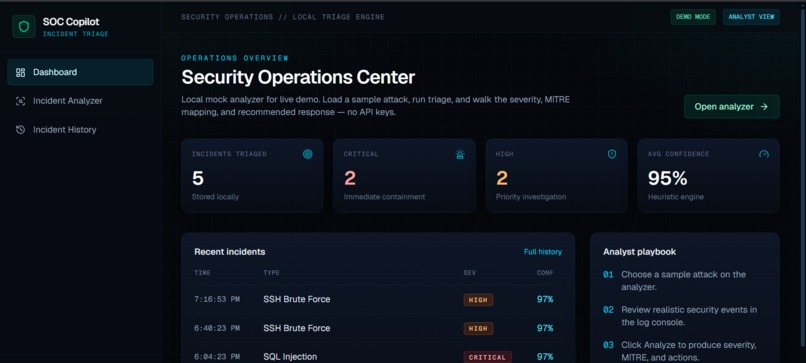Go to Incident Analyzer

[x=80, y=101]
